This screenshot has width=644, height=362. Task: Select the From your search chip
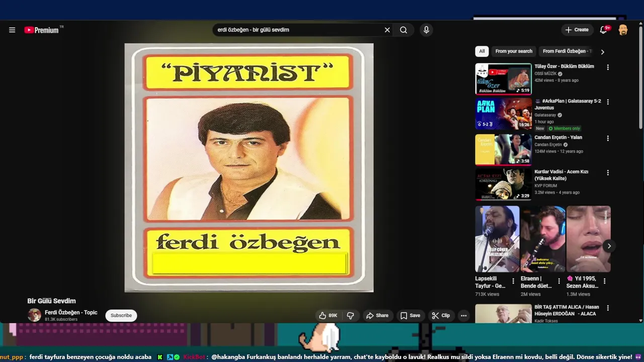click(x=514, y=51)
